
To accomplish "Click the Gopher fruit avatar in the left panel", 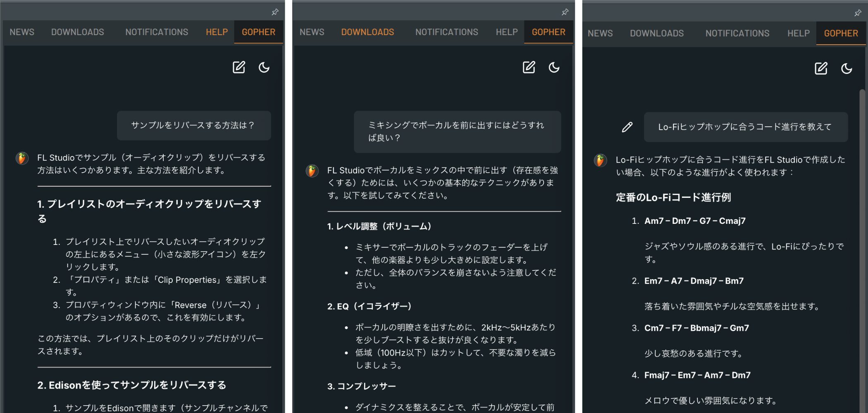I will pos(22,158).
